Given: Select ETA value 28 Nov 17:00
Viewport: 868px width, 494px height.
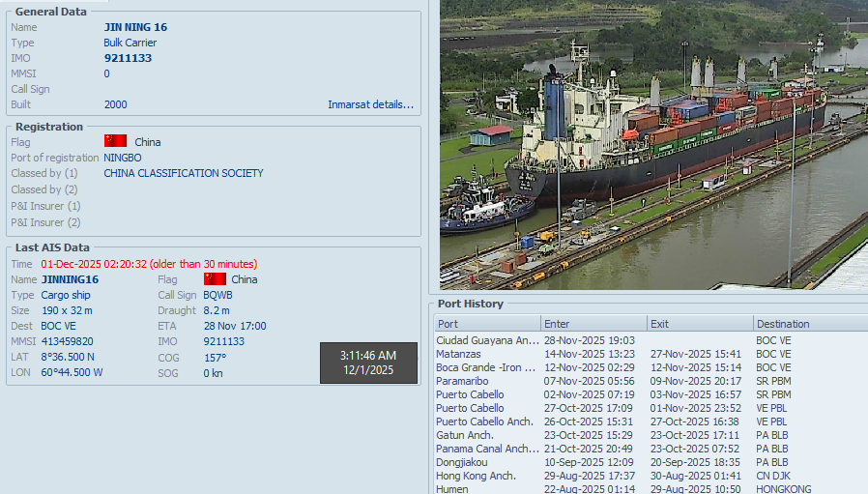Looking at the screenshot, I should 235,326.
